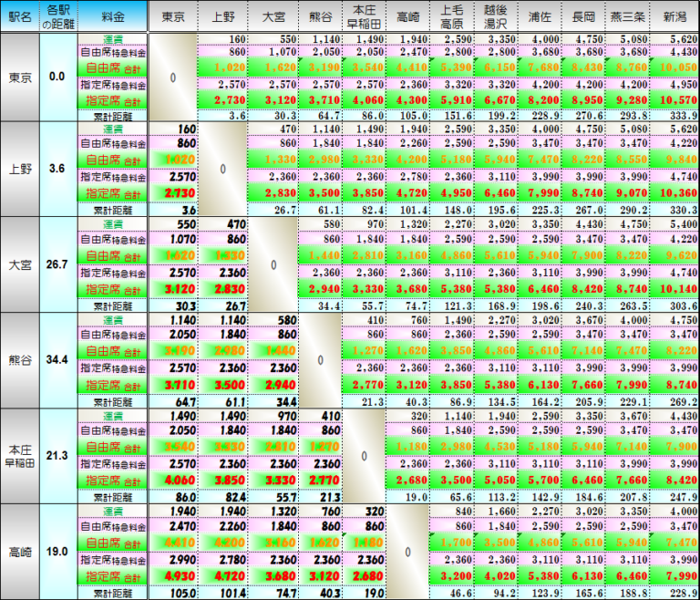This screenshot has width=700, height=600.
Task: Click the 各駅の距離 header cell
Action: pyautogui.click(x=57, y=16)
